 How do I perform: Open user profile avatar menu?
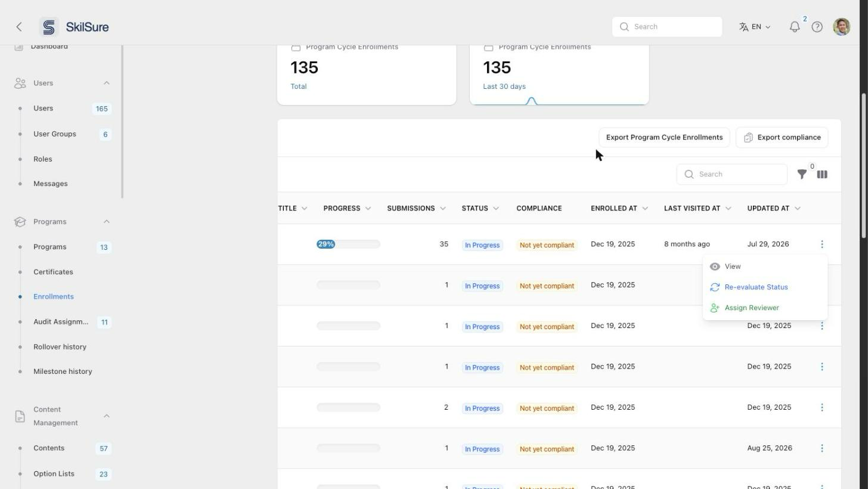841,27
